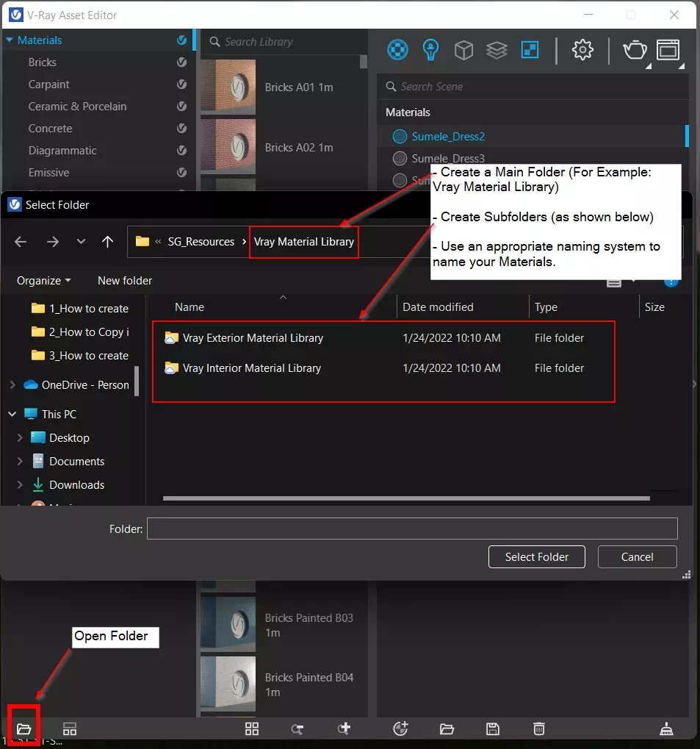
Task: Show the Textures checkered icon category
Action: pyautogui.click(x=530, y=50)
